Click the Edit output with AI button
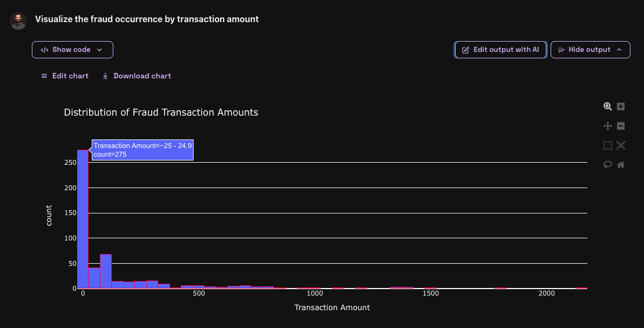This screenshot has width=644, height=328. pyautogui.click(x=500, y=50)
